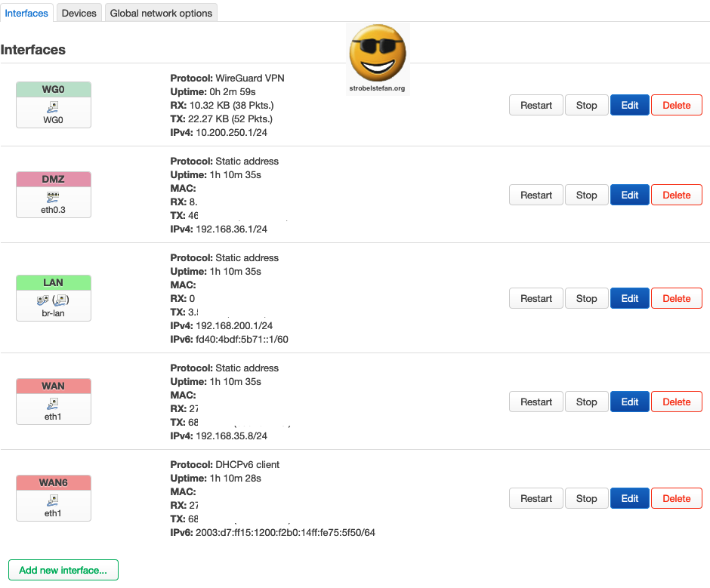
Task: Click the red WAN6 zone header
Action: 53,482
